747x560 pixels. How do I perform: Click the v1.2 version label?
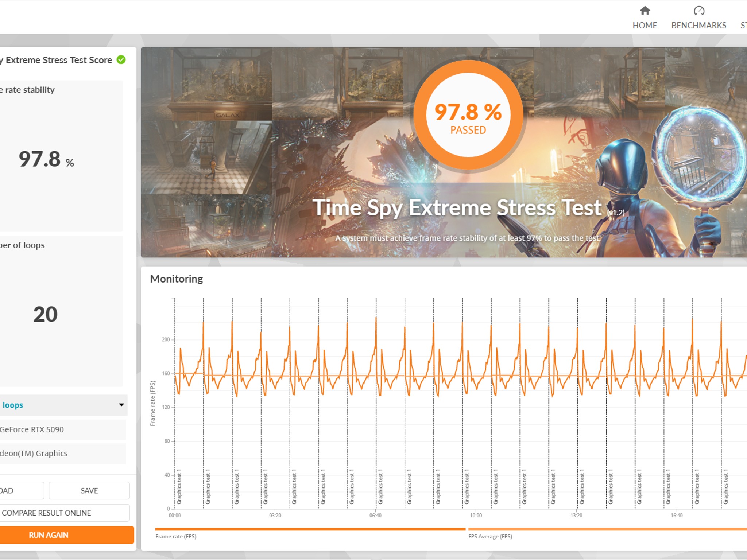tap(616, 213)
